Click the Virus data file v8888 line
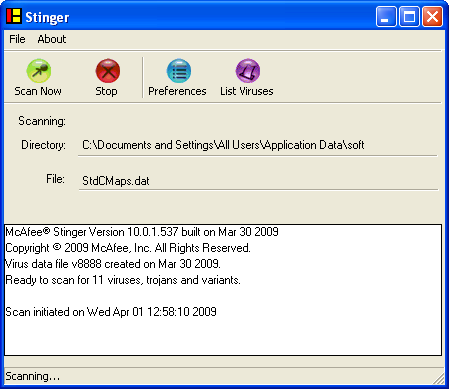This screenshot has width=449, height=389. click(x=113, y=264)
